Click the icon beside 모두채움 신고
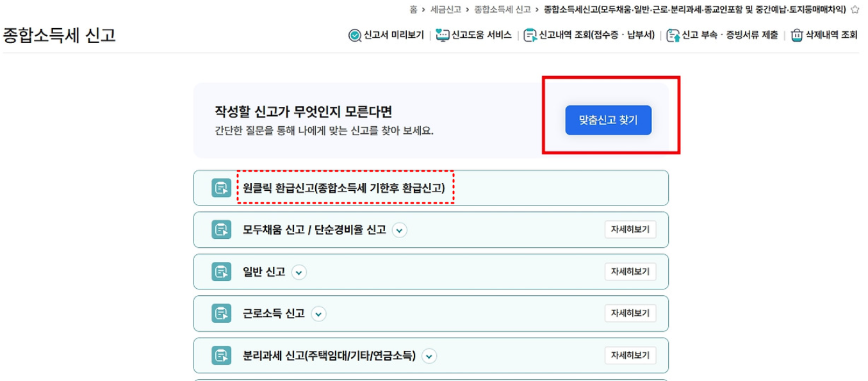Screen dimensions: 868x381 [222, 230]
